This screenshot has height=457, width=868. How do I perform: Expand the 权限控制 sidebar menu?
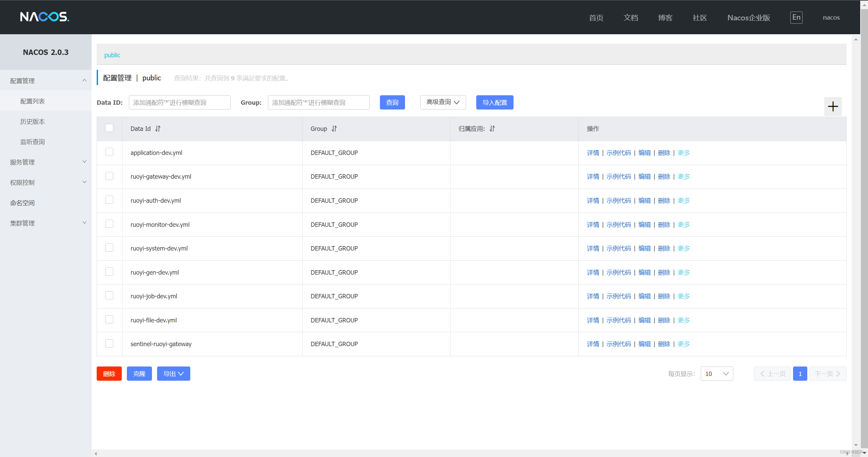pos(45,182)
